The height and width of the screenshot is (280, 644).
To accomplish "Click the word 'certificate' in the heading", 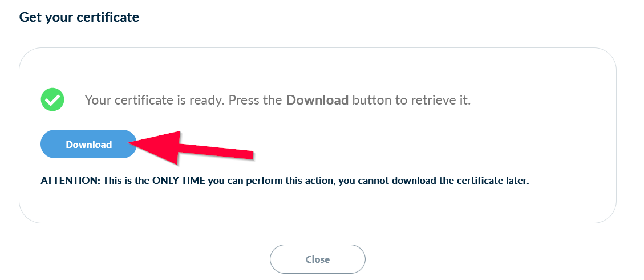I will (x=110, y=17).
